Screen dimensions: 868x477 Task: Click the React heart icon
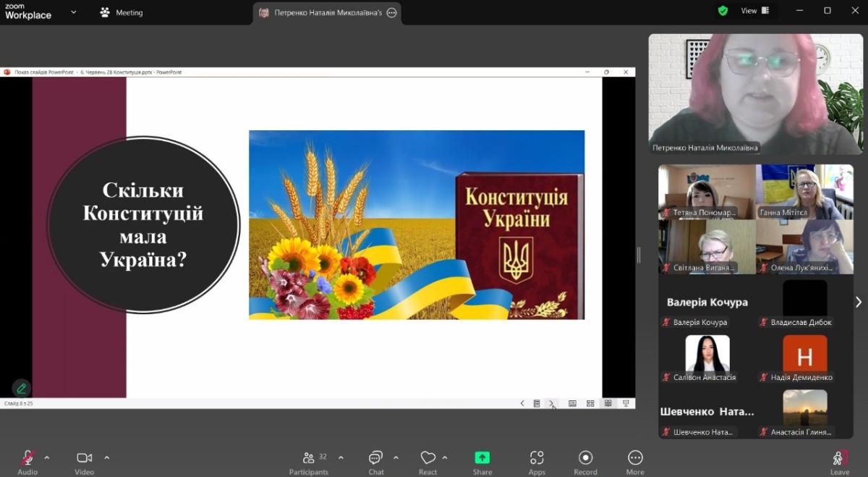pyautogui.click(x=427, y=458)
